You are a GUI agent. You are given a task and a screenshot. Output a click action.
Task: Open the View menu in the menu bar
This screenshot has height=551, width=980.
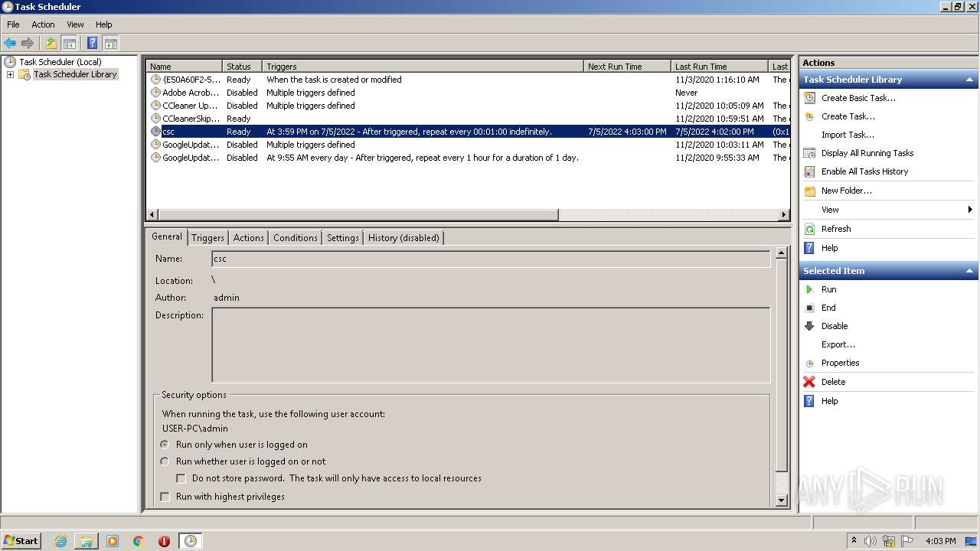(75, 24)
